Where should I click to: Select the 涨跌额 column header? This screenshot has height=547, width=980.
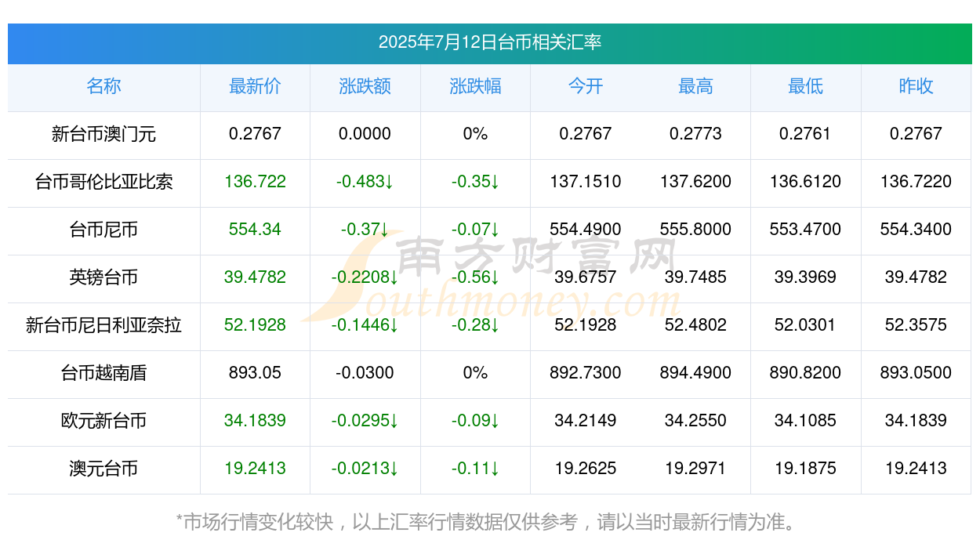pos(365,86)
